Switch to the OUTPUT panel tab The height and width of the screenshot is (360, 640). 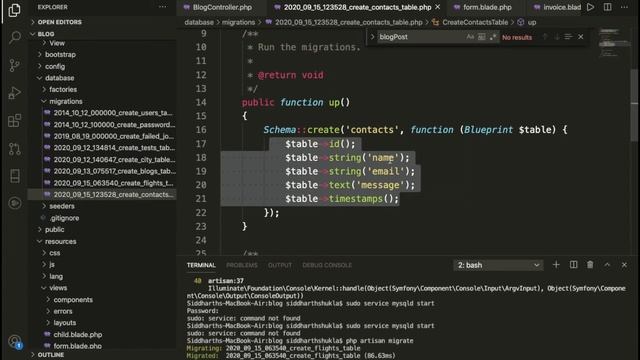(280, 265)
